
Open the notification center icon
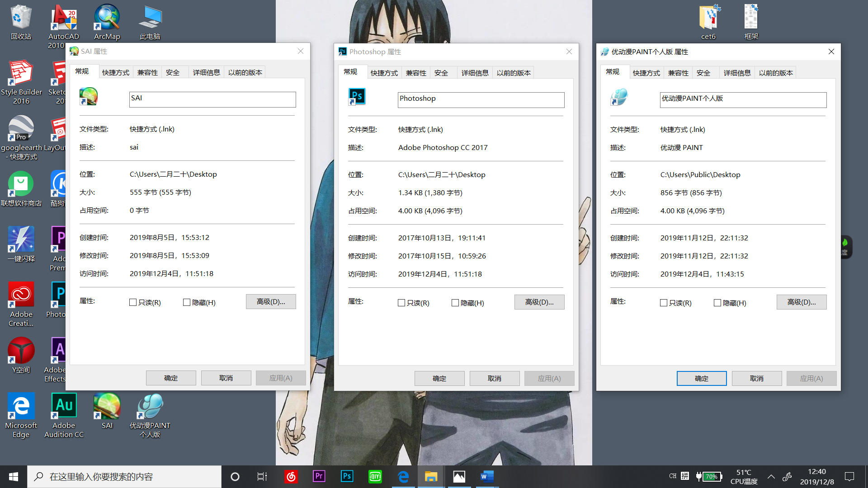(x=849, y=477)
